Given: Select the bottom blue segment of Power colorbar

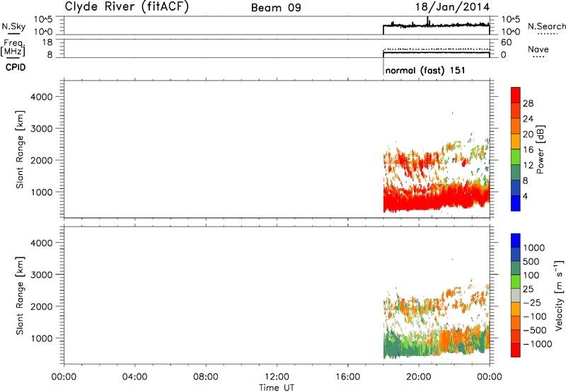Looking at the screenshot, I should point(516,203).
